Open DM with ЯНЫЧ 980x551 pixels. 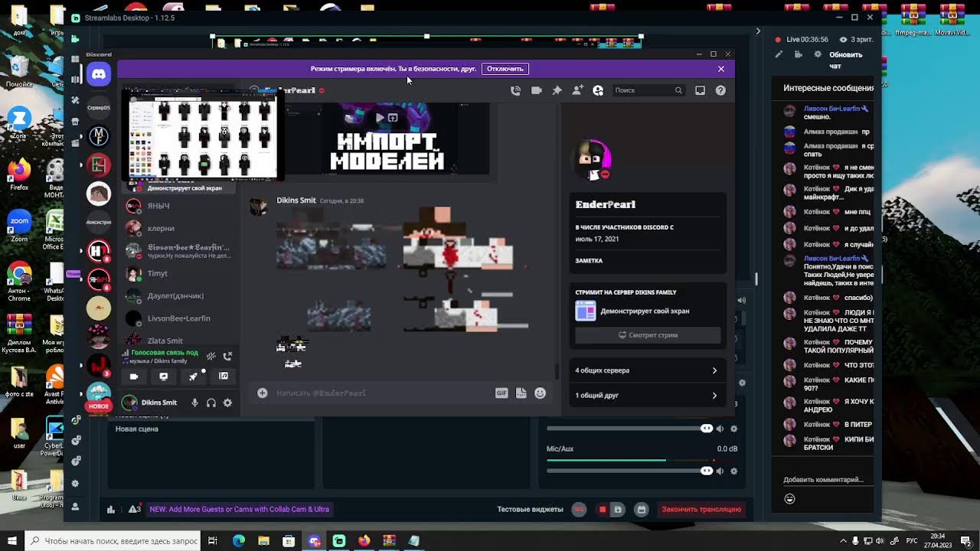tap(181, 206)
